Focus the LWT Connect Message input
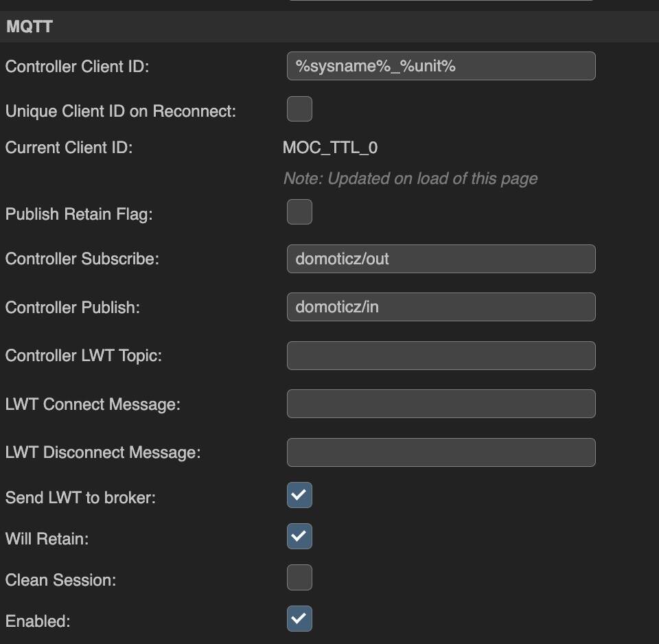The height and width of the screenshot is (644, 659). pyautogui.click(x=441, y=404)
